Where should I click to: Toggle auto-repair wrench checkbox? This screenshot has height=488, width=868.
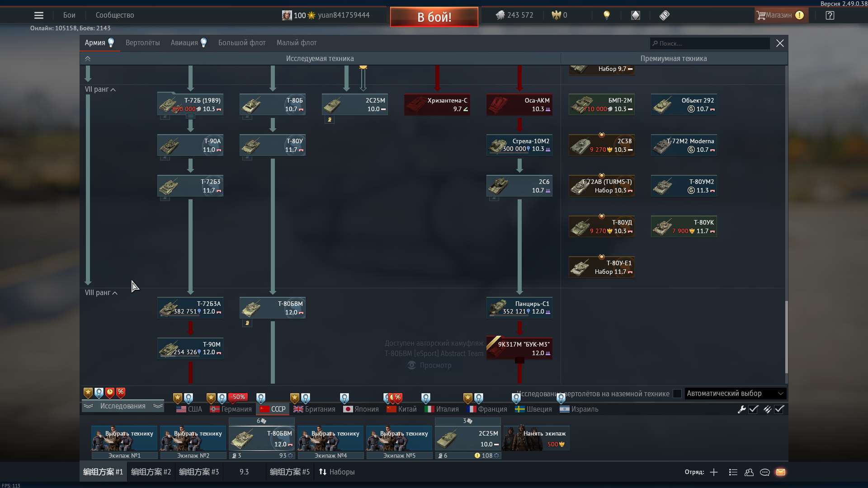point(753,409)
